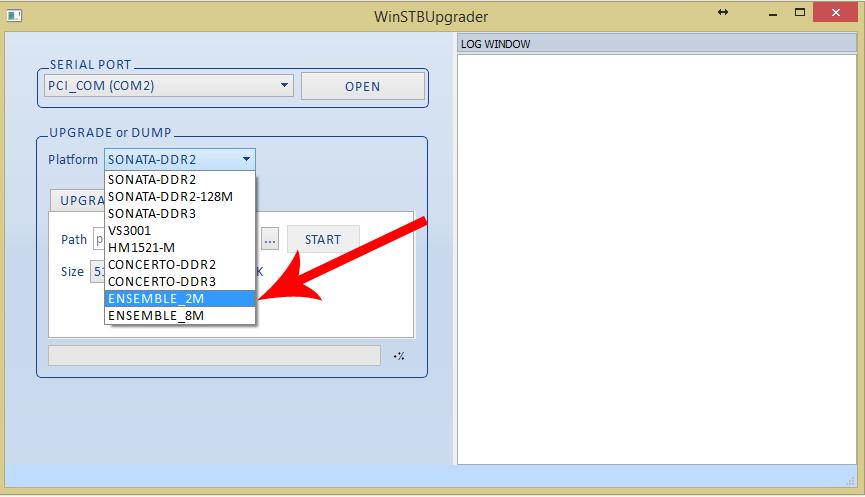Viewport: 865px width, 497px height.
Task: Click the LOG WINDOW header label
Action: click(495, 44)
